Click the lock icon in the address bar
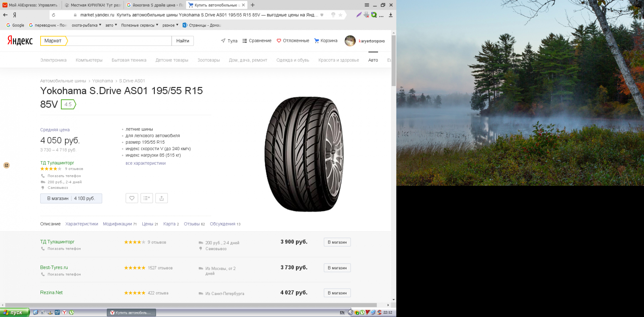Screen dimensions: 644x317 pos(75,15)
